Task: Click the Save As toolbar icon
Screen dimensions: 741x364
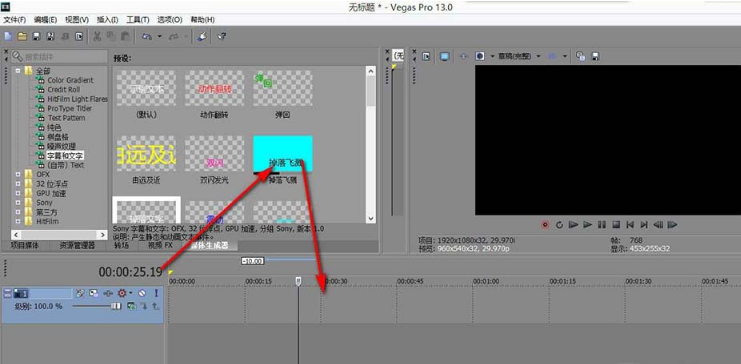Action: point(51,36)
